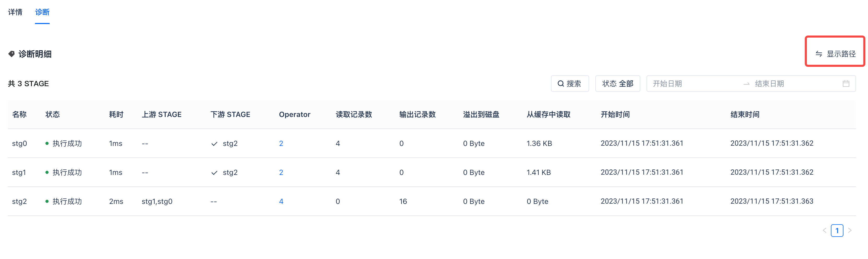Viewport: 868px width, 259px height.
Task: Click the checkmark icon in stg1 row
Action: pyautogui.click(x=214, y=173)
